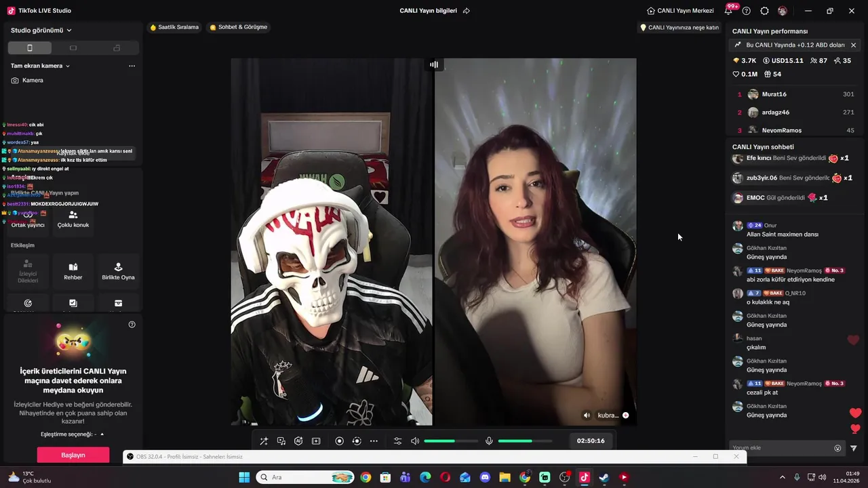Open the media and music overlay icon
The image size is (868, 488).
click(x=281, y=441)
